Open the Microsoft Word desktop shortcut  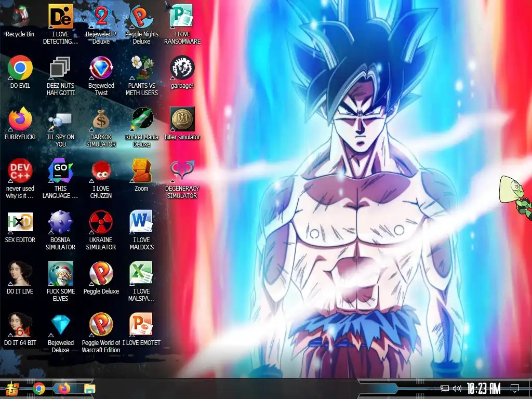[141, 230]
